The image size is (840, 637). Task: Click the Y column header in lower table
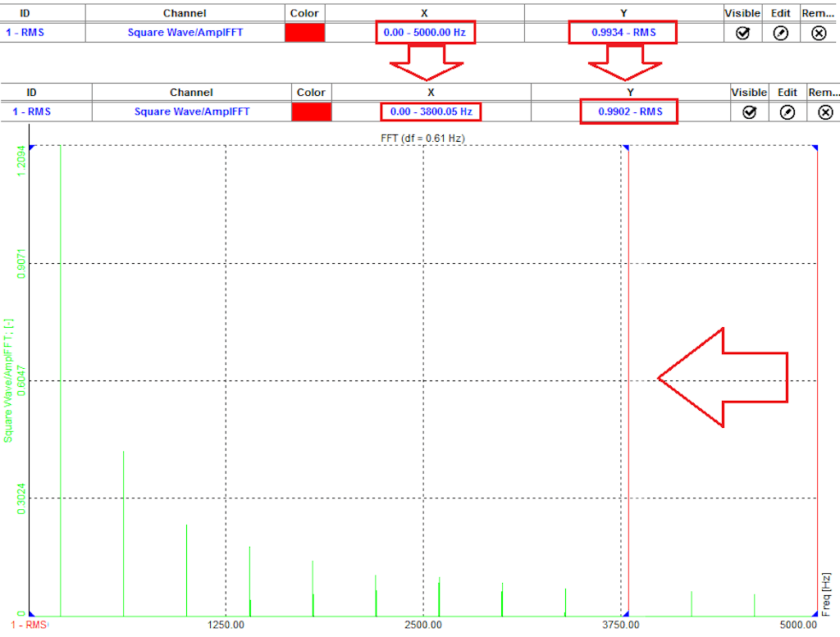pyautogui.click(x=630, y=92)
